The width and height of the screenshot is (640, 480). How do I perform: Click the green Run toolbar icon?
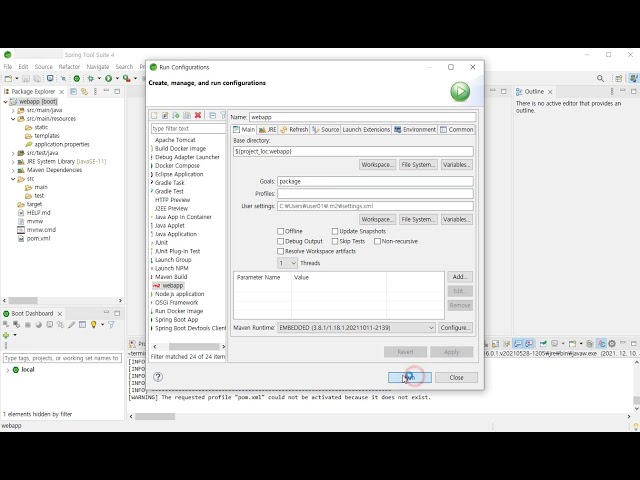point(109,78)
